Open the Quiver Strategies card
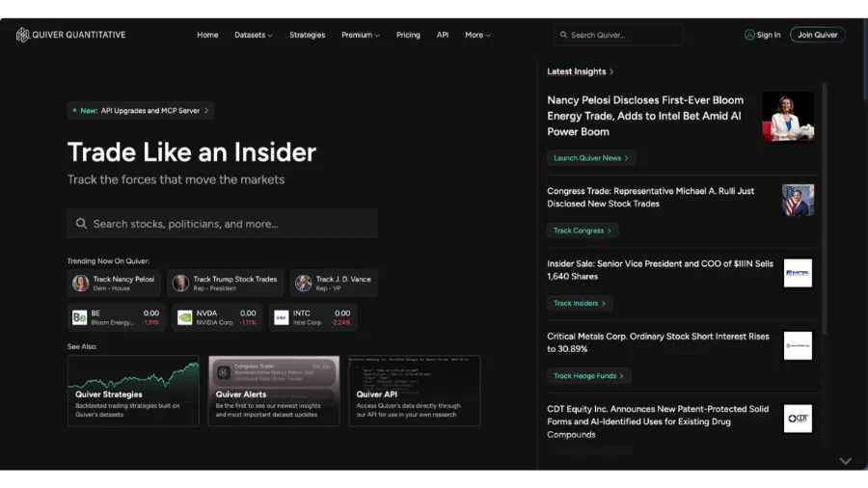The image size is (868, 488). (133, 391)
